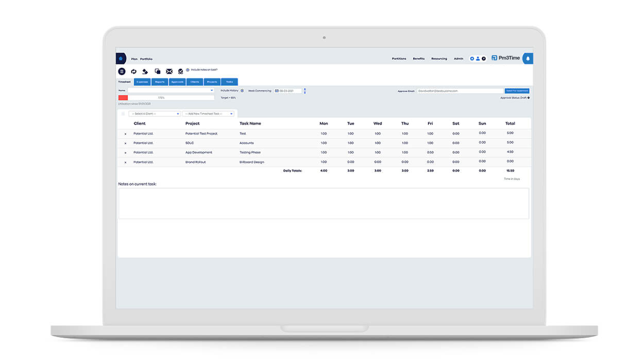Switch to the Tasks tab

229,81
